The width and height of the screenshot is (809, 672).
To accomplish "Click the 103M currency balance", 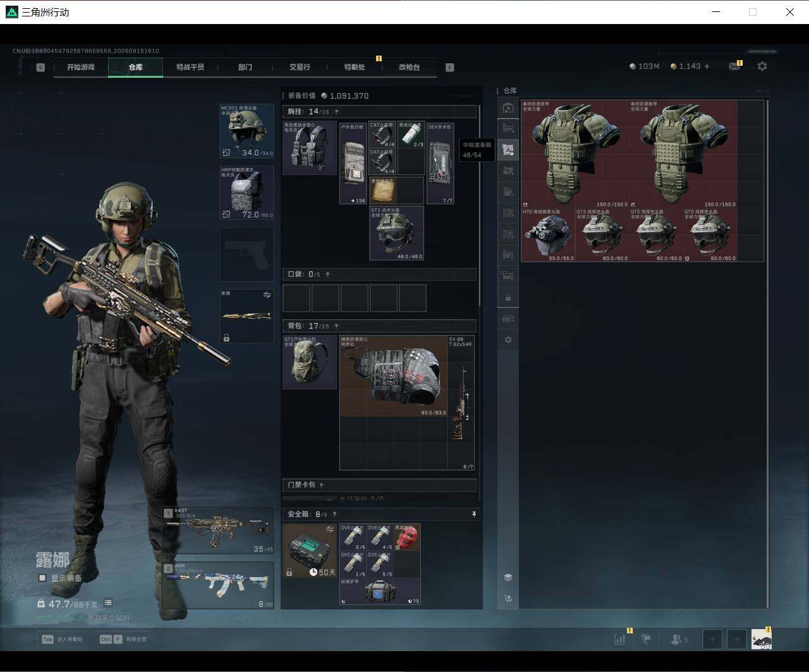I will pyautogui.click(x=644, y=66).
